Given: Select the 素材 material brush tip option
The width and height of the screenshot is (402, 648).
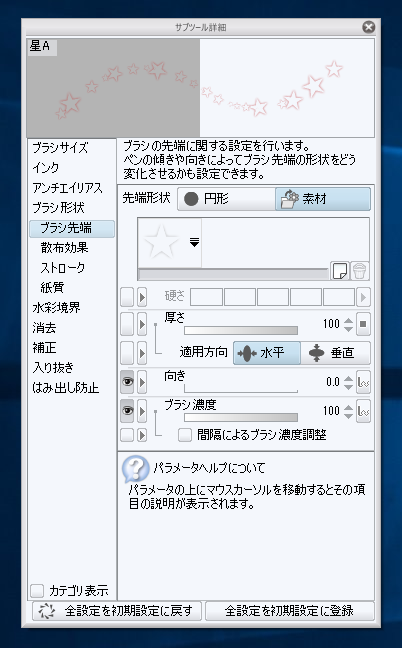Looking at the screenshot, I should click(x=323, y=199).
